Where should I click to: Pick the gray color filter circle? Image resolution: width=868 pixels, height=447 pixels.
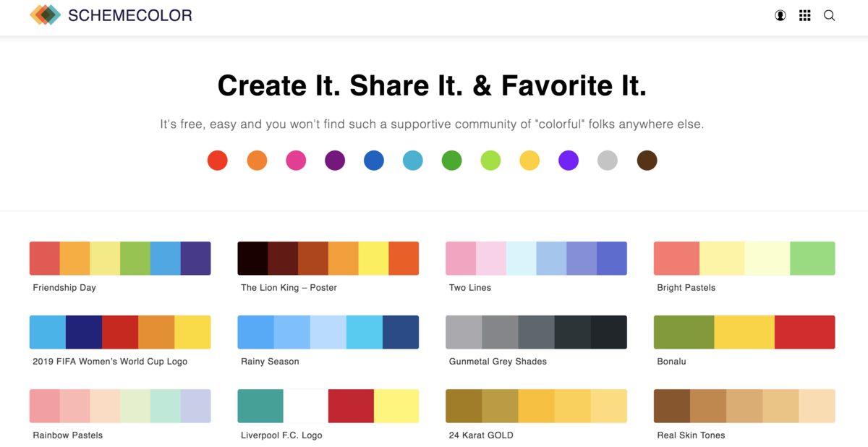point(608,161)
